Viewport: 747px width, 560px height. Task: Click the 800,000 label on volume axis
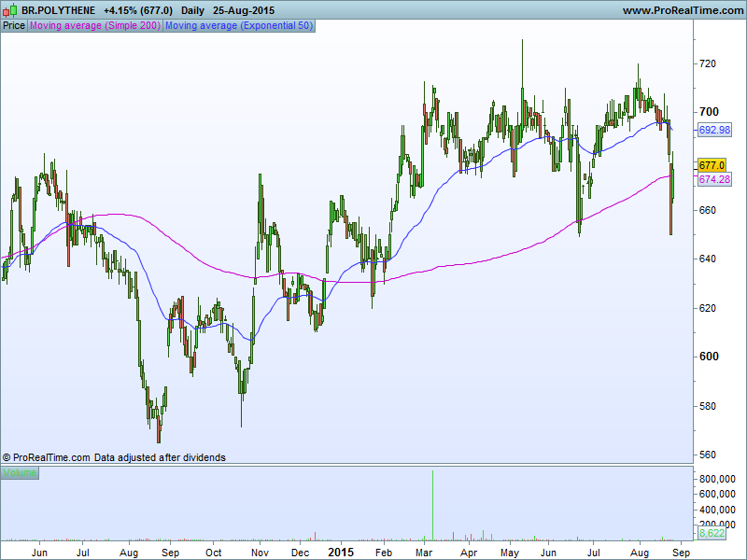click(718, 479)
